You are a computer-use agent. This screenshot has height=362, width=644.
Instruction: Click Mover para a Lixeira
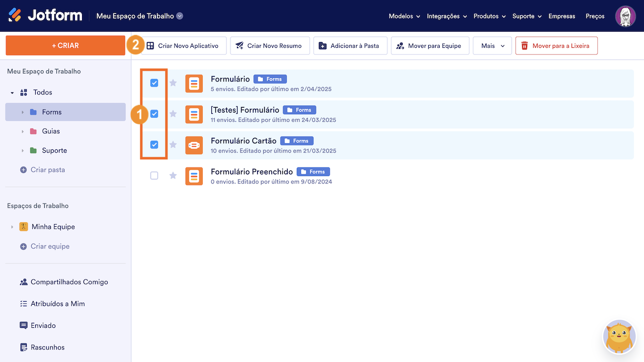coord(556,45)
